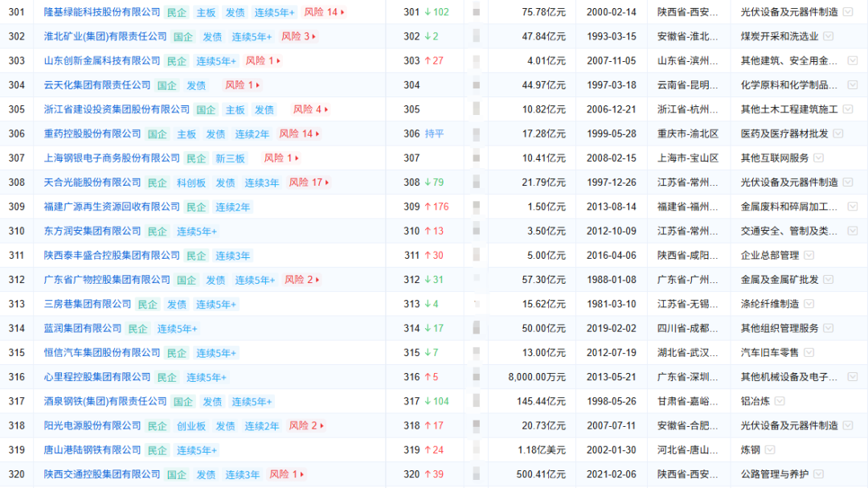868x488 pixels.
Task: Click 连续5年+ tag for 唐山港陆钢铁
Action: pos(197,450)
